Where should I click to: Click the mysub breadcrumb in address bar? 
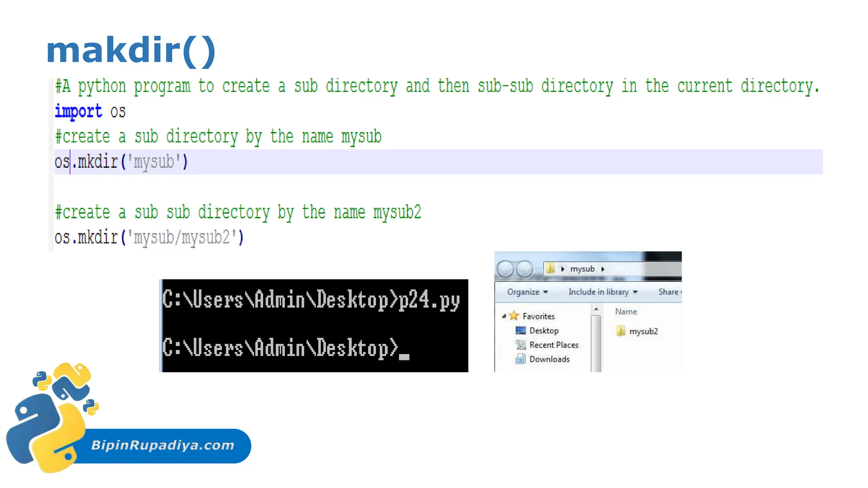pos(582,269)
